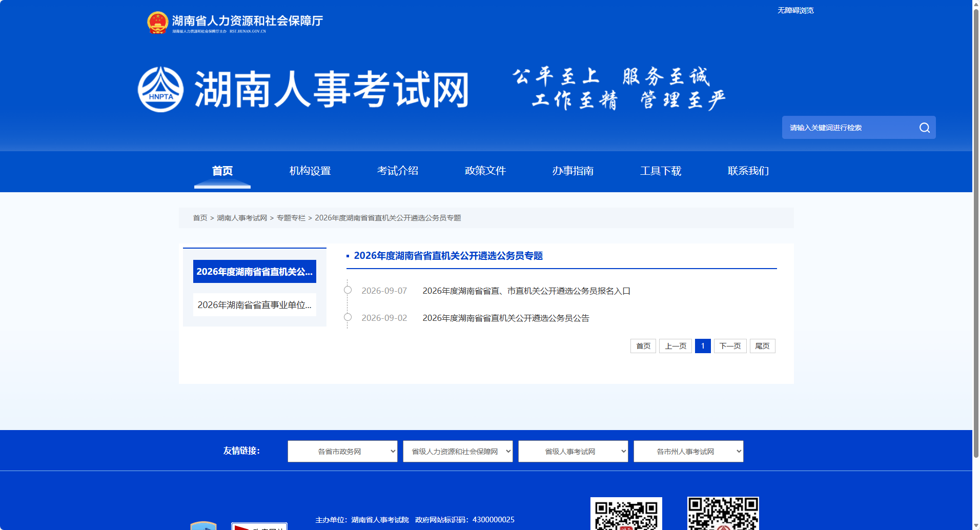The image size is (980, 530).
Task: Click the last breadcrumb 2026年度湖南省省直机关公开遴选公务员专题
Action: pyautogui.click(x=388, y=218)
